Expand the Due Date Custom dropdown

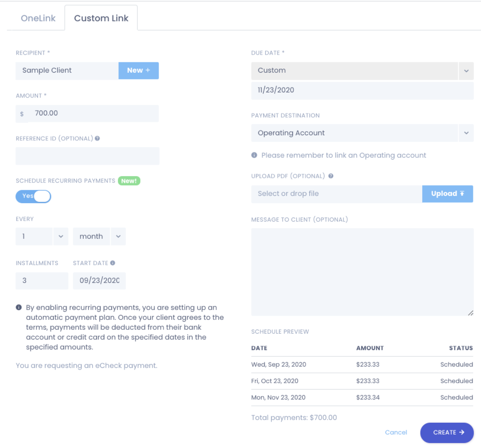coord(466,70)
